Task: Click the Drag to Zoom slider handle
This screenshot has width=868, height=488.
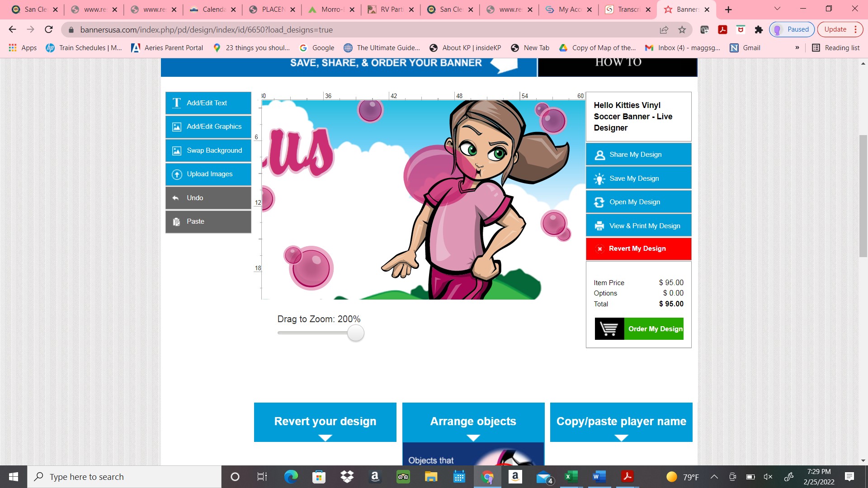Action: (356, 333)
